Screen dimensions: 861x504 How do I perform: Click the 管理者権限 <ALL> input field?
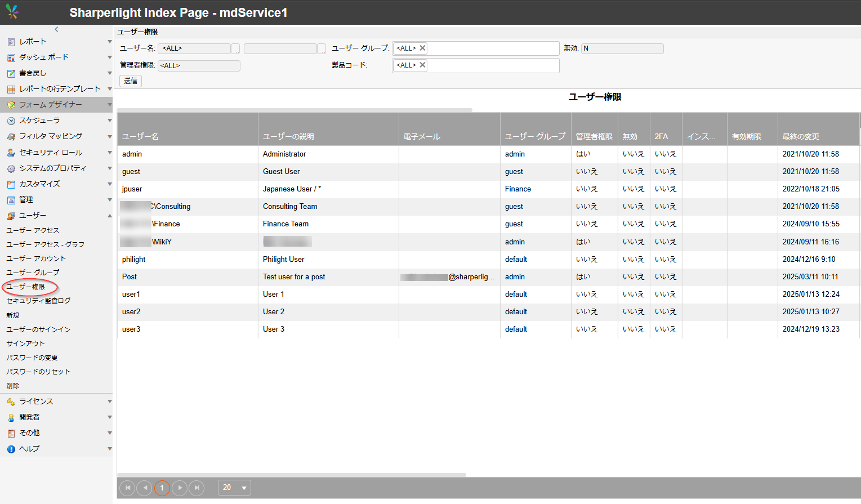[199, 66]
